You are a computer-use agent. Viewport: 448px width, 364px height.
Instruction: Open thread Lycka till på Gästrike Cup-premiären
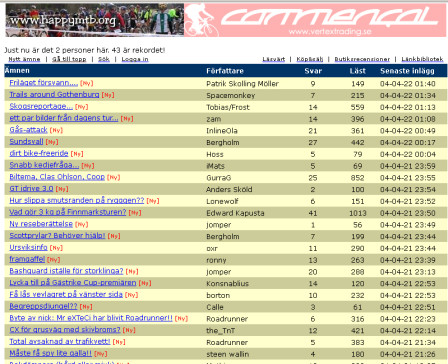[x=73, y=283]
